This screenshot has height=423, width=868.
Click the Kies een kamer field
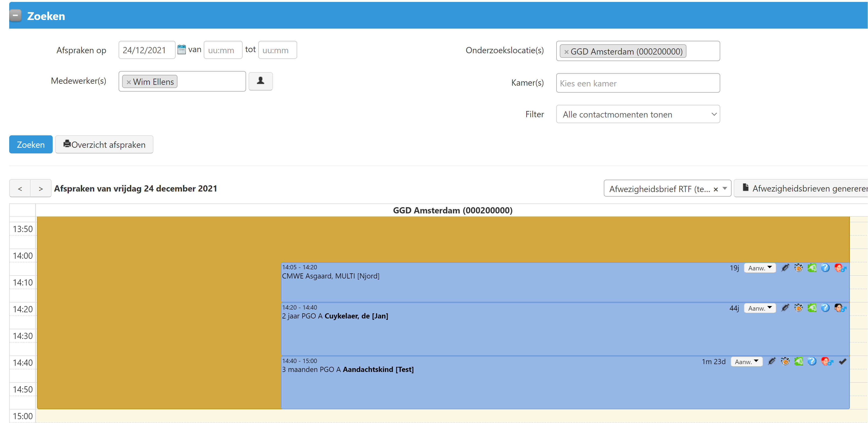click(638, 83)
